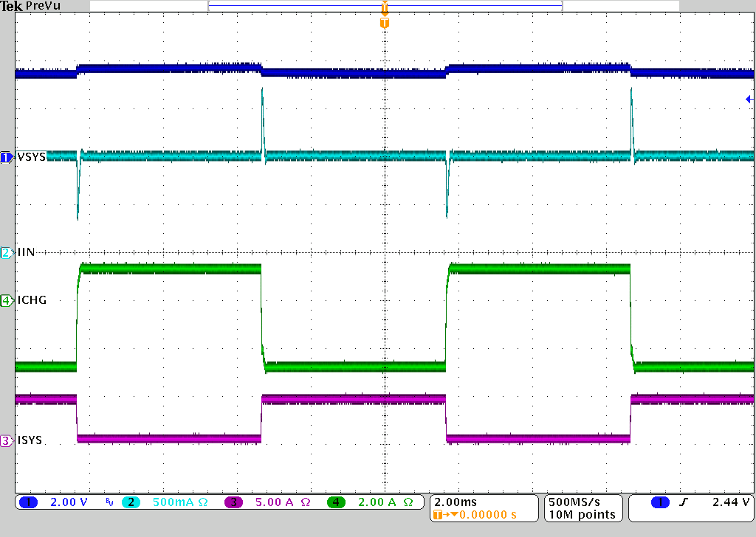Open the 500MS/s 10M points acquisition box
Viewport: 756px width, 537px height.
click(583, 507)
